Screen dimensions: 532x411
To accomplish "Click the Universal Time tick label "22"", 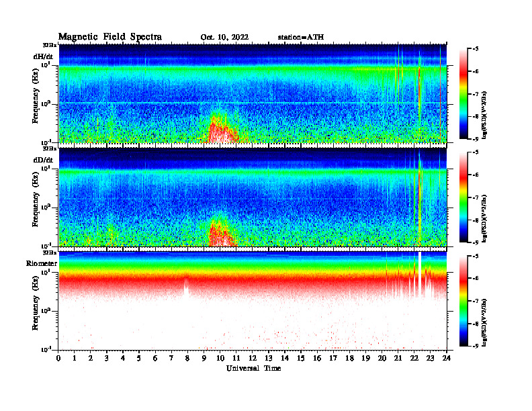I will 414,358.
